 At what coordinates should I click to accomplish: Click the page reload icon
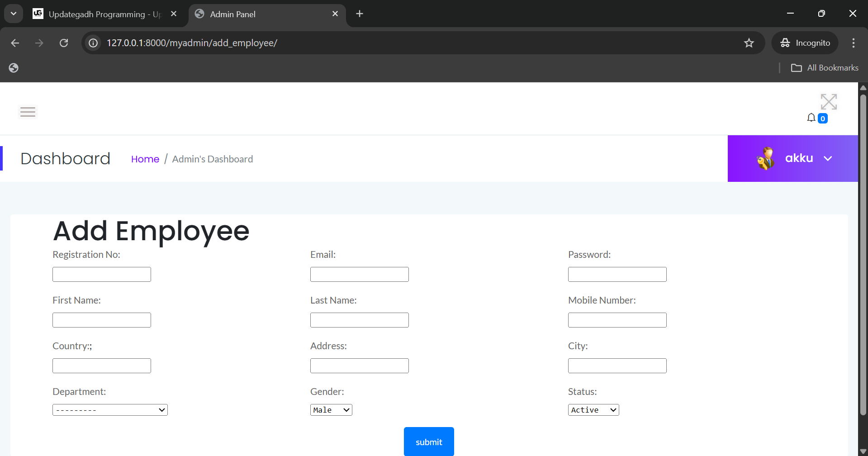tap(64, 43)
